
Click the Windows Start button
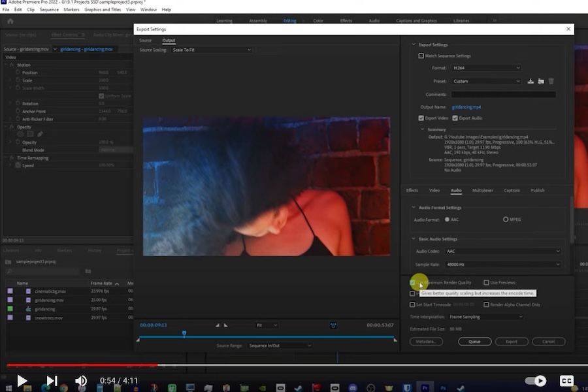tap(8, 388)
